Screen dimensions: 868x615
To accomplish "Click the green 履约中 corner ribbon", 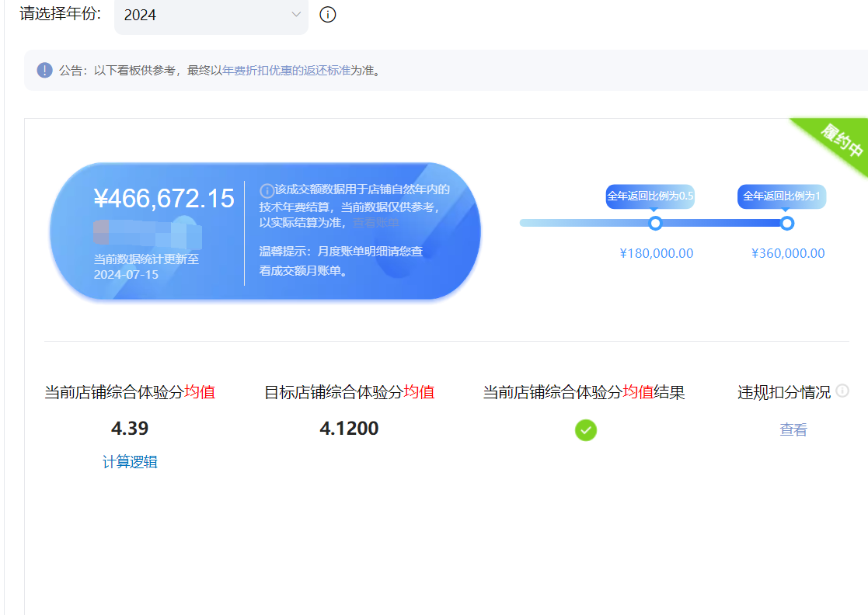I will (x=838, y=141).
